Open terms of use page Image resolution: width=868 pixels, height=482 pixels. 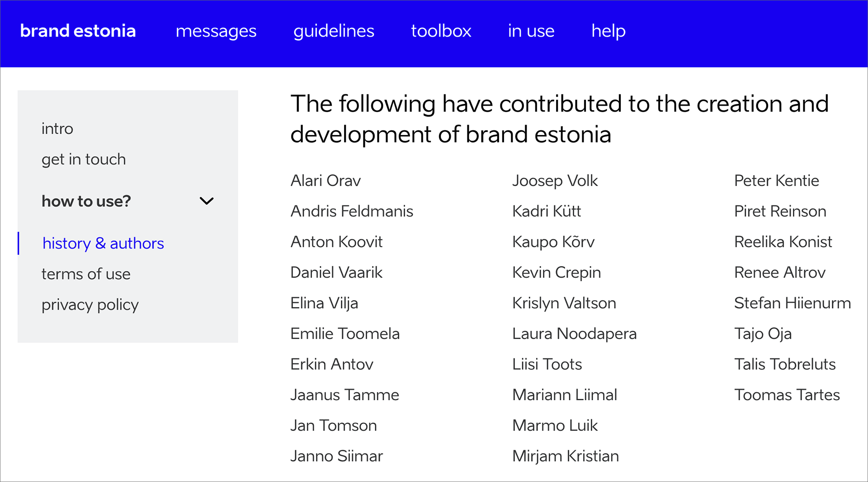pos(86,274)
